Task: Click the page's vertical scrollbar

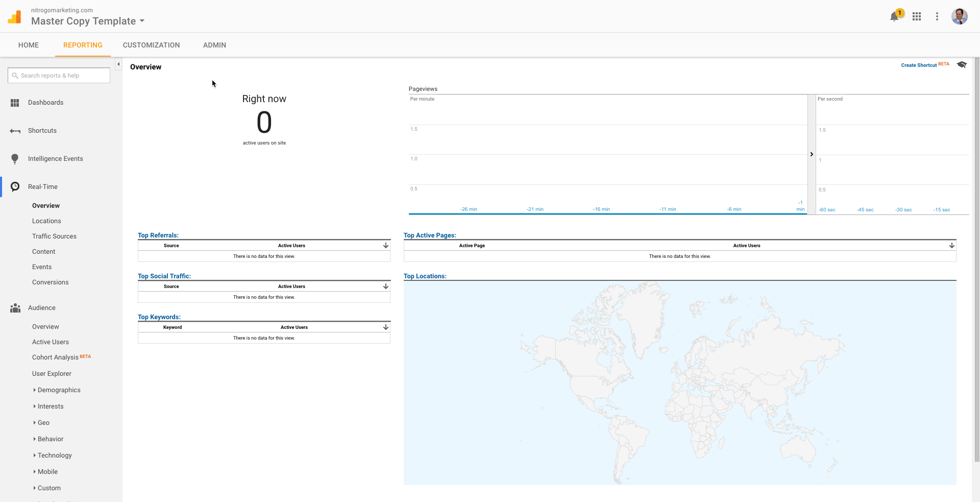Action: click(x=977, y=255)
